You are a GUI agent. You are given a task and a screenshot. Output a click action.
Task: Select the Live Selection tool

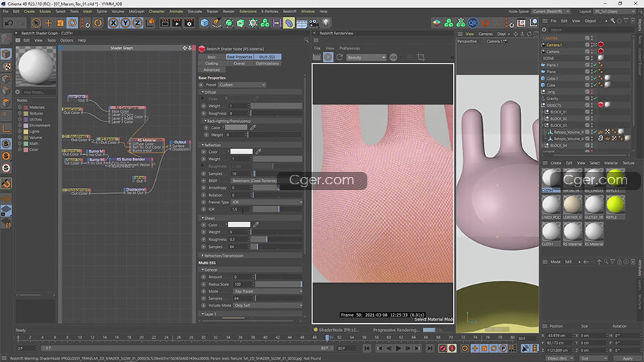coord(36,23)
